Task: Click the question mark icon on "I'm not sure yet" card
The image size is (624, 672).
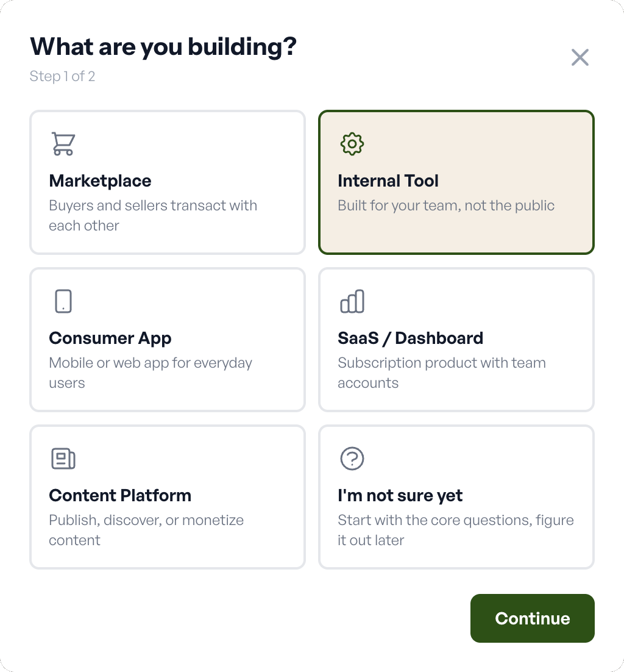Action: click(x=352, y=459)
